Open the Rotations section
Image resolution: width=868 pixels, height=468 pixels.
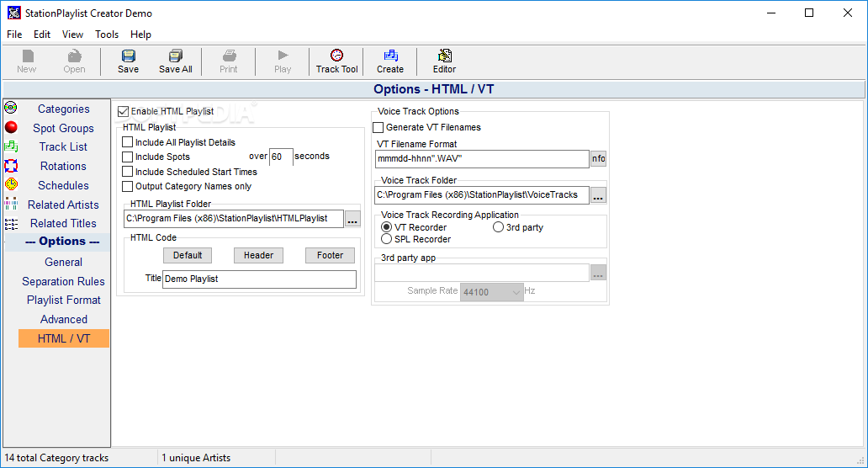(63, 166)
